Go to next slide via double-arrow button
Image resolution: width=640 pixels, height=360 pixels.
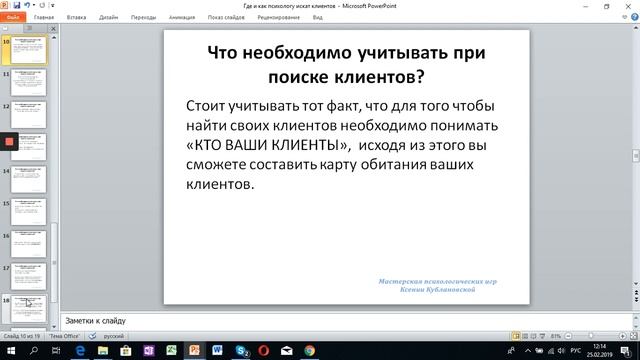636,300
